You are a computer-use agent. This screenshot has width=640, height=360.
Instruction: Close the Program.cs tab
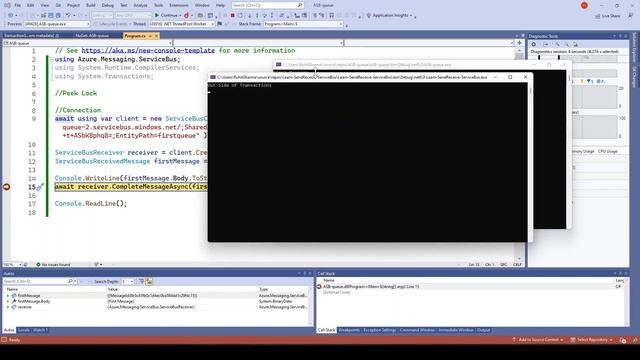tap(156, 36)
